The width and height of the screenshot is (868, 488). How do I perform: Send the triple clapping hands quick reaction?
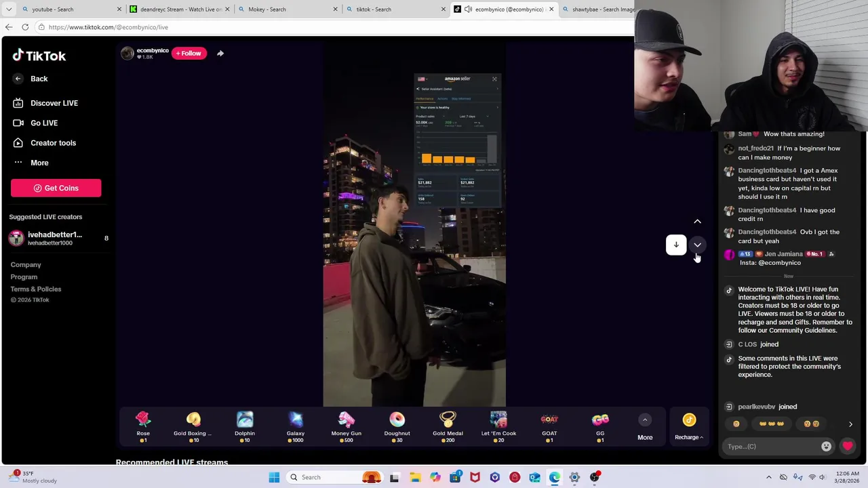772,424
